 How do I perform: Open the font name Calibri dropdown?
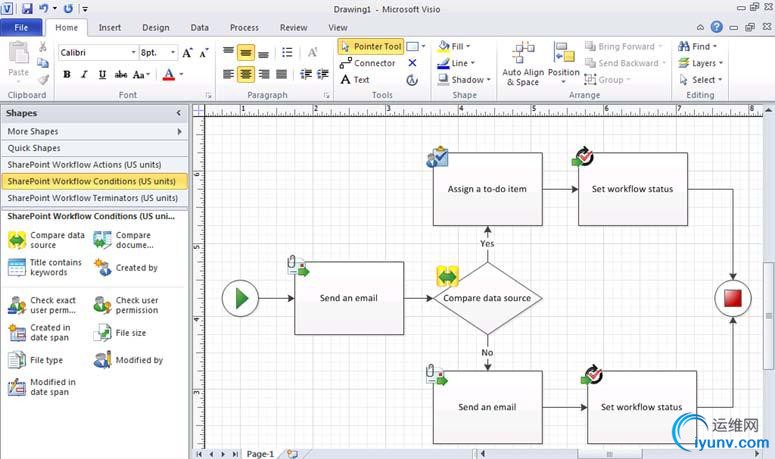pos(133,52)
